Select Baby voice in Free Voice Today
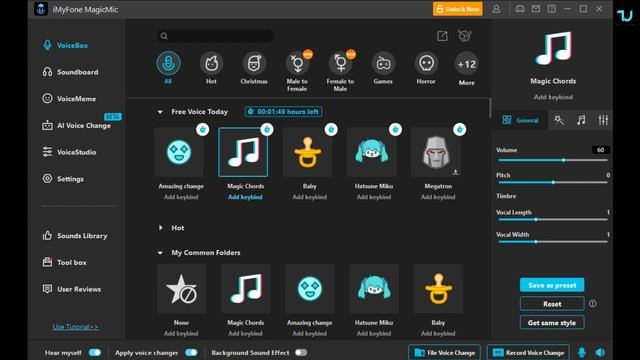 [x=307, y=152]
